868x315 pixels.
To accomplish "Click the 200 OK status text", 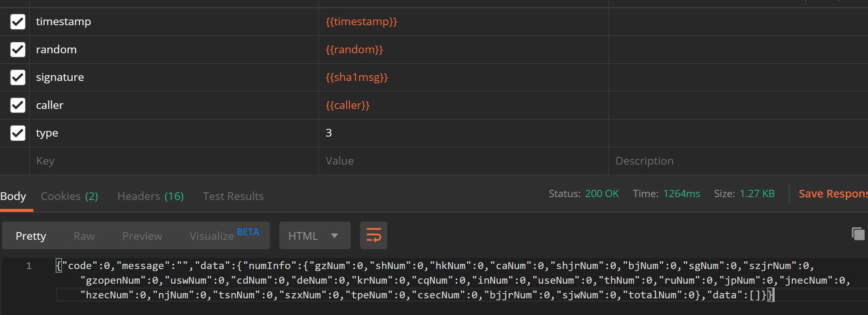I will coord(602,194).
